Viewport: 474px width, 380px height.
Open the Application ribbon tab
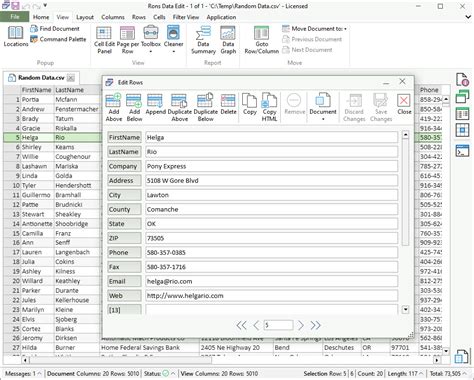tap(221, 17)
